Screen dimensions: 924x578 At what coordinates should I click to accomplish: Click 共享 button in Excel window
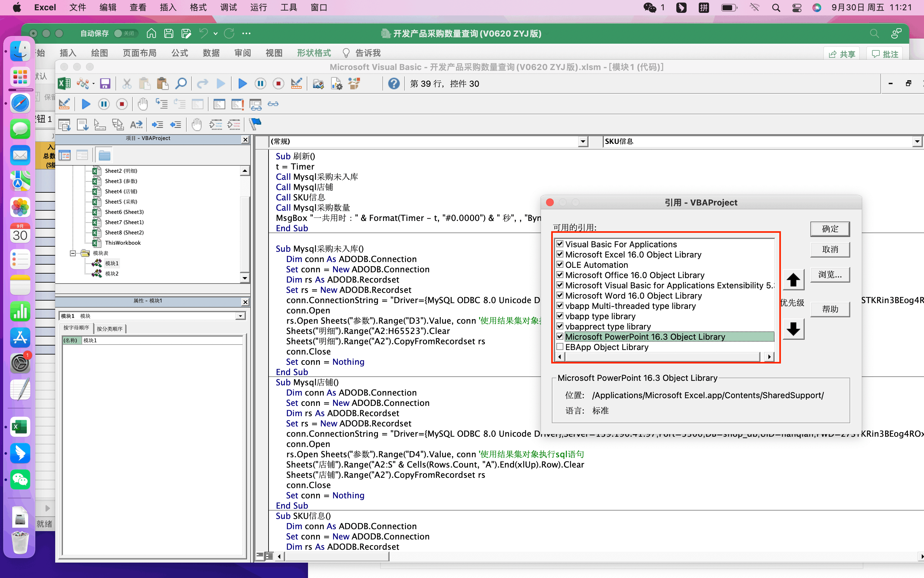[x=842, y=54]
